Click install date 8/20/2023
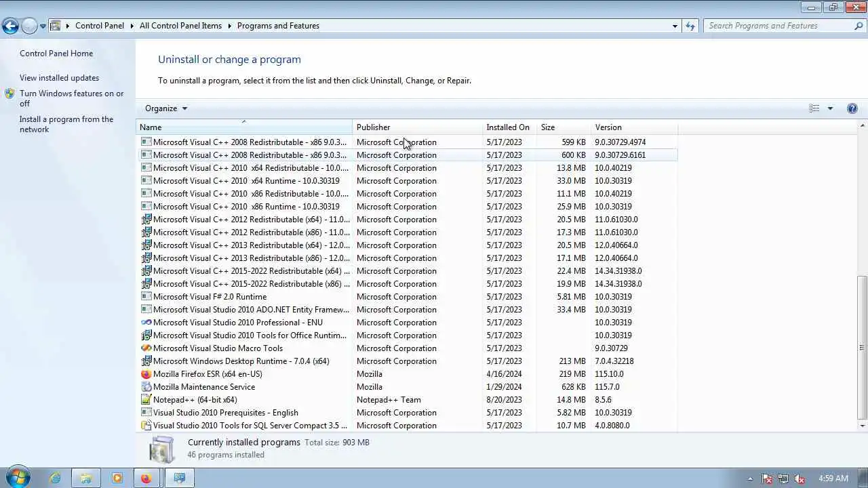This screenshot has height=488, width=868. 504,400
